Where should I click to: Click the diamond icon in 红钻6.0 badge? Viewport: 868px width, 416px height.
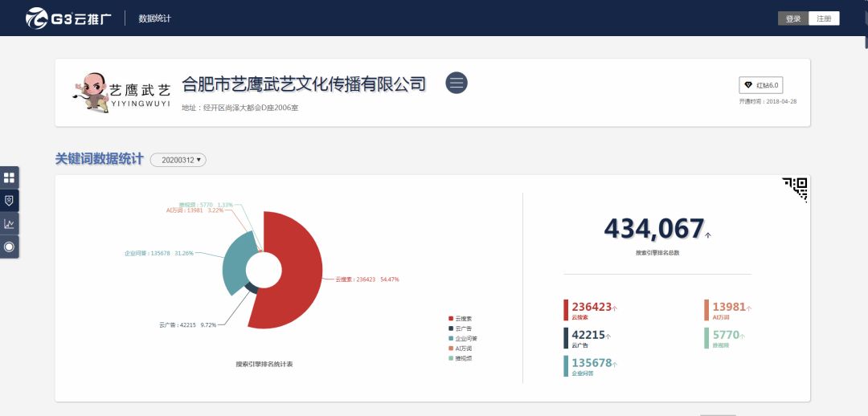(748, 85)
